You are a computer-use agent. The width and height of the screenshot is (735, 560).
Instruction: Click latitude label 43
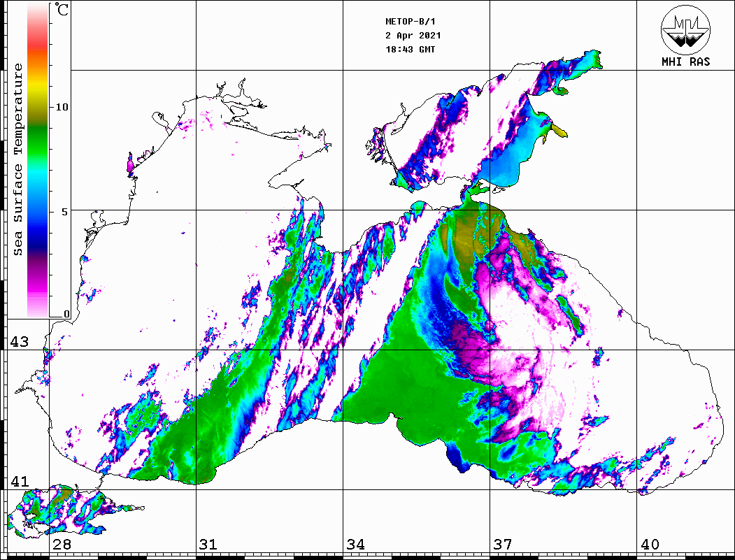(x=20, y=342)
